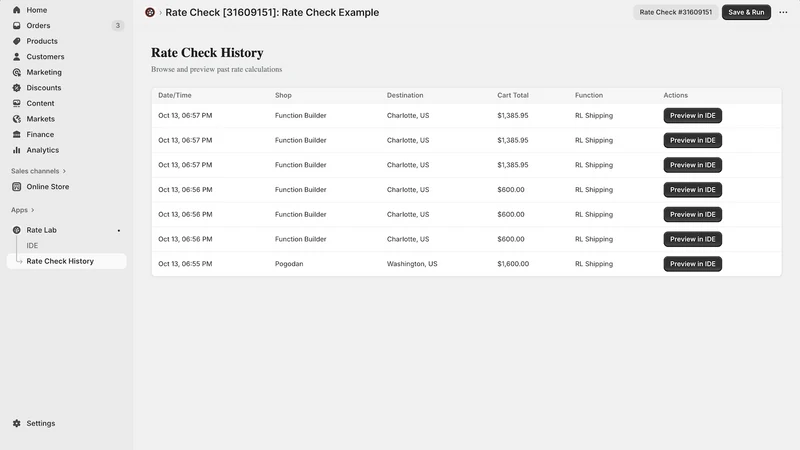This screenshot has width=800, height=450.
Task: Click the $1,600.00 cart total cell
Action: (513, 264)
